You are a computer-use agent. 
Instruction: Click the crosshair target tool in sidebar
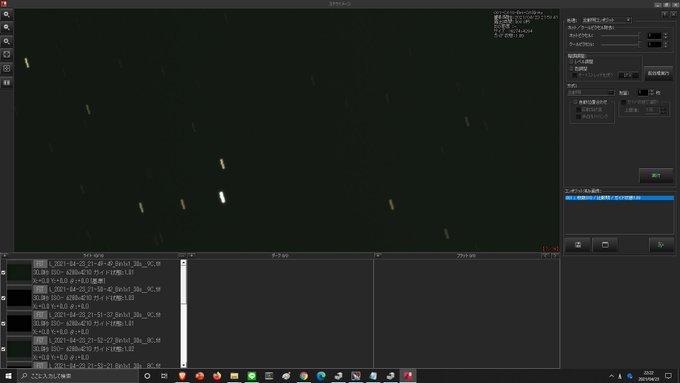click(7, 55)
